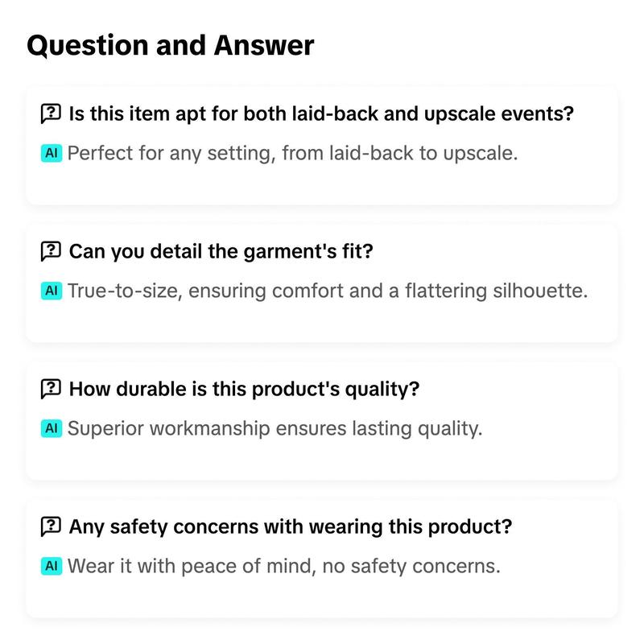Click question icon beside garment's fit question

pyautogui.click(x=51, y=251)
